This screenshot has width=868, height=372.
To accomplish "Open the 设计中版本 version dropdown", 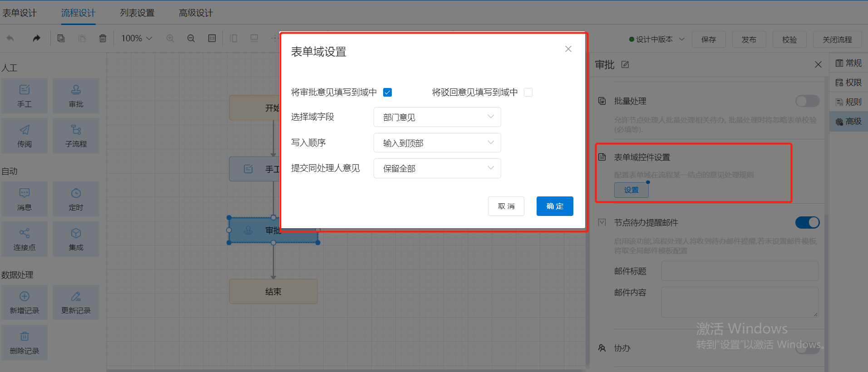I will tap(656, 39).
